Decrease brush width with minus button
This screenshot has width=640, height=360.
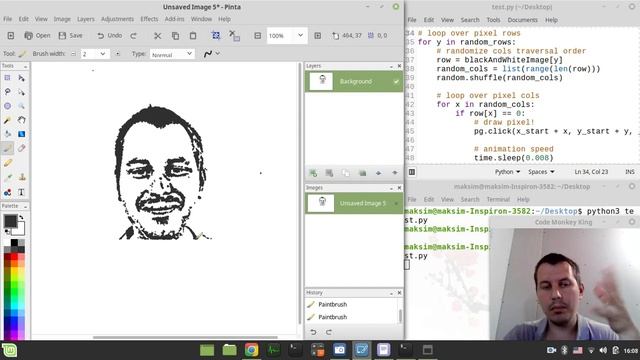[x=73, y=54]
